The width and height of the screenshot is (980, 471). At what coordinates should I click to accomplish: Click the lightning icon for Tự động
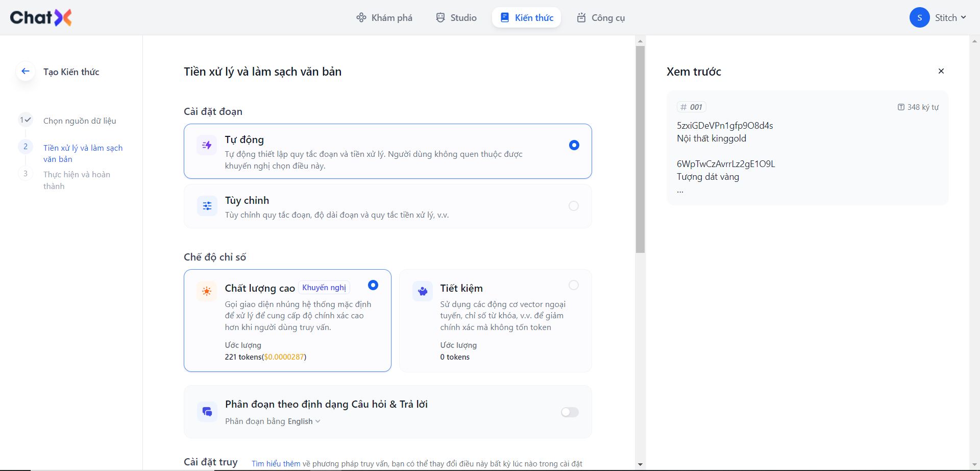pos(207,146)
